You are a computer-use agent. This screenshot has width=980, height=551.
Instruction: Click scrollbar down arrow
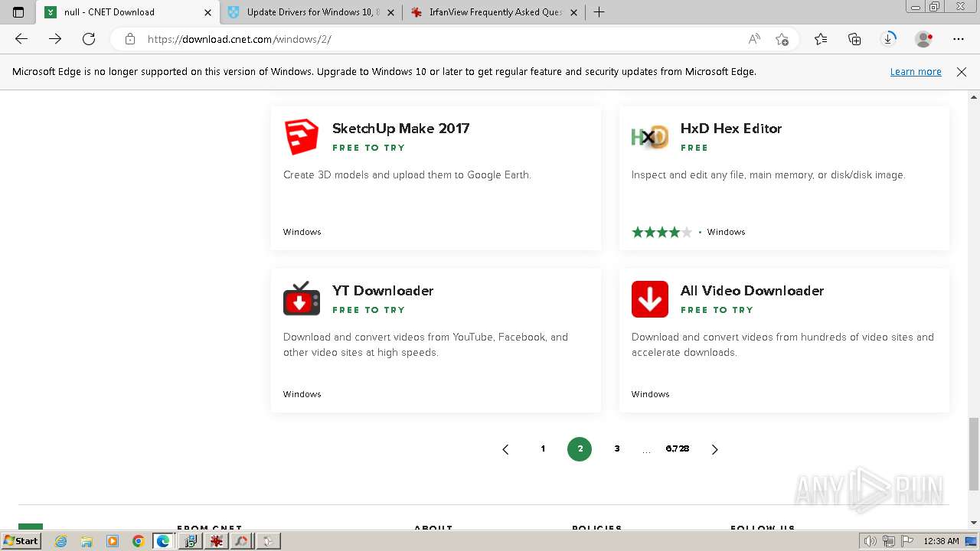click(x=974, y=523)
